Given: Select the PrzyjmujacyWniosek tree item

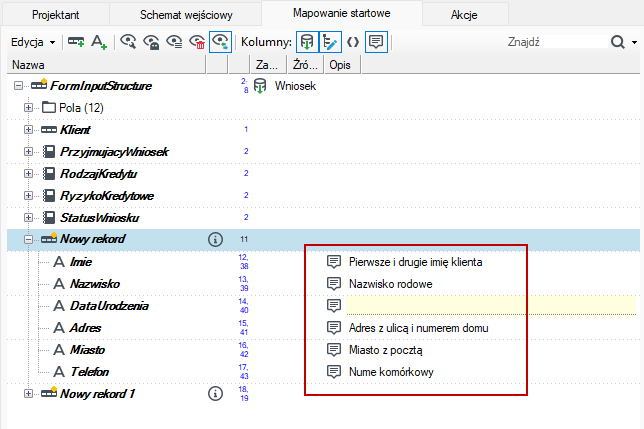Looking at the screenshot, I should 114,151.
